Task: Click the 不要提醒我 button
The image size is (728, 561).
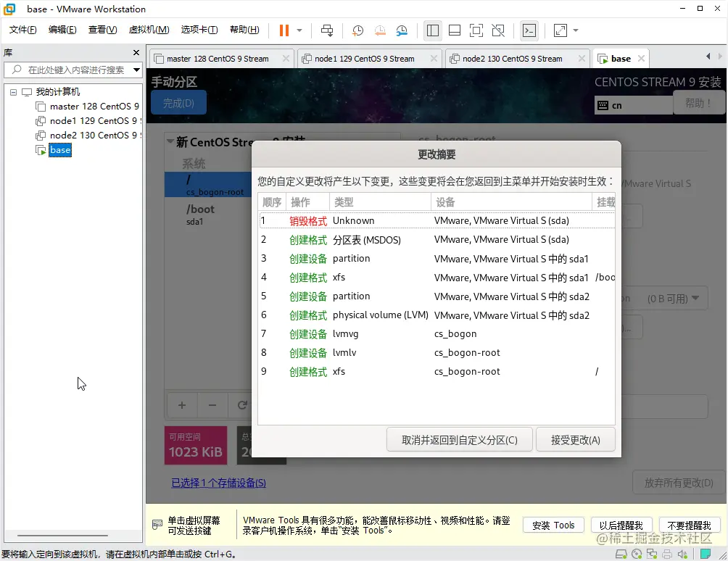Action: 689,525
